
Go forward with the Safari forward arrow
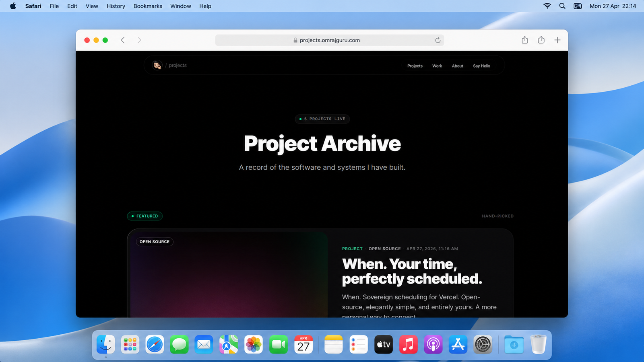pos(139,40)
